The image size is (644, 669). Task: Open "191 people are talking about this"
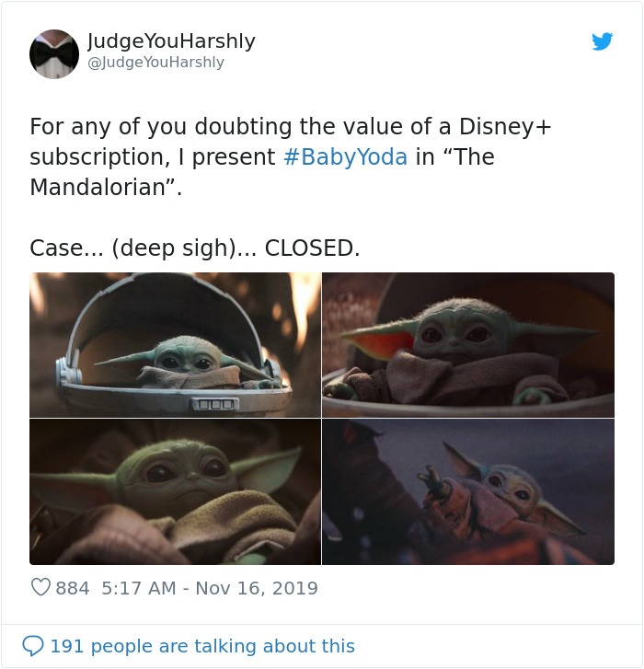[202, 646]
